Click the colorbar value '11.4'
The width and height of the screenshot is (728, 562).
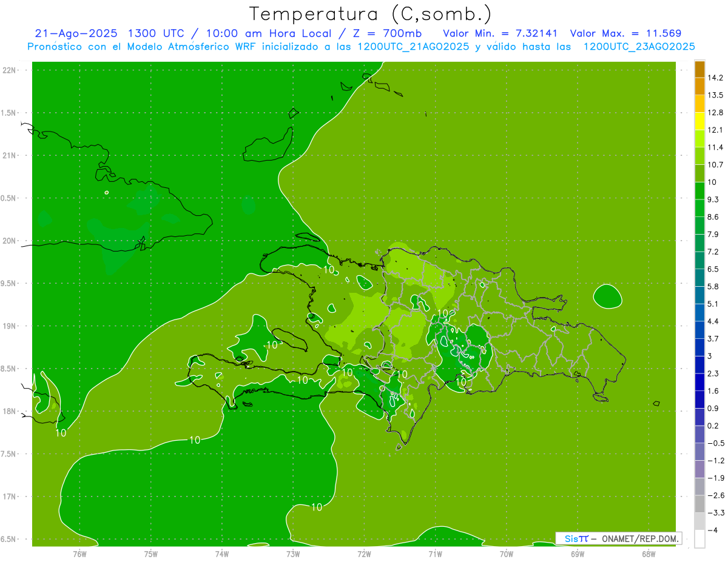coord(716,147)
